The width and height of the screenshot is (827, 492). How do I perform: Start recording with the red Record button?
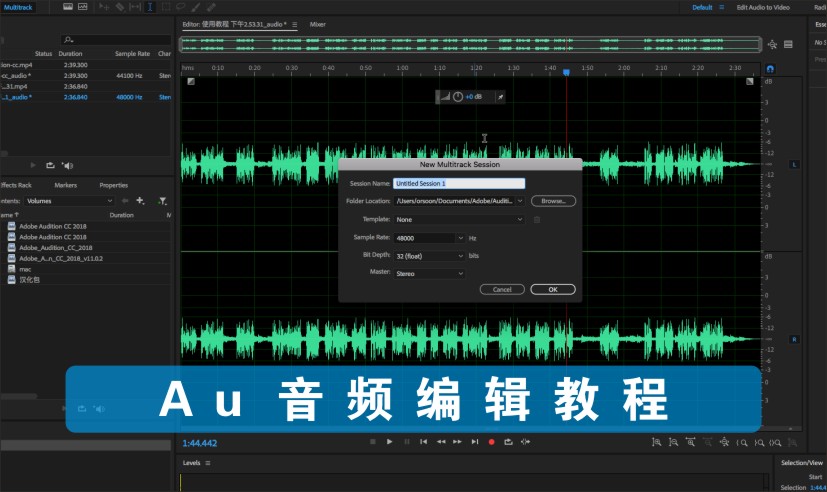492,442
